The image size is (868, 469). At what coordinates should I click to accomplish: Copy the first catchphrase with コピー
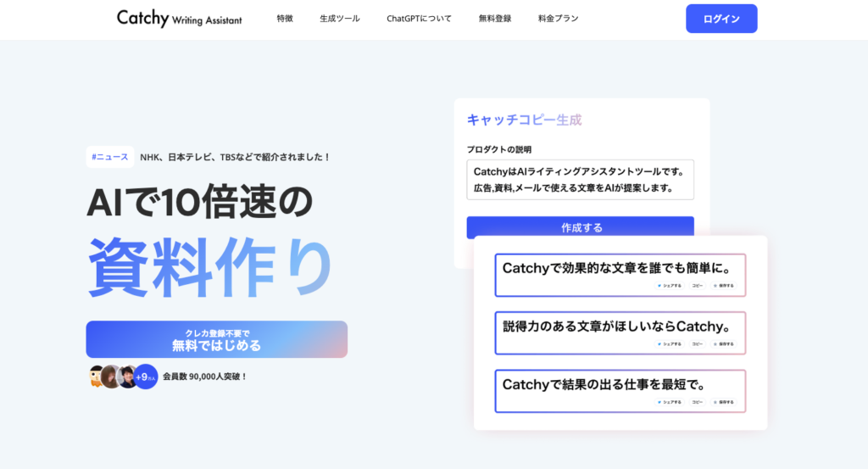[x=697, y=286]
